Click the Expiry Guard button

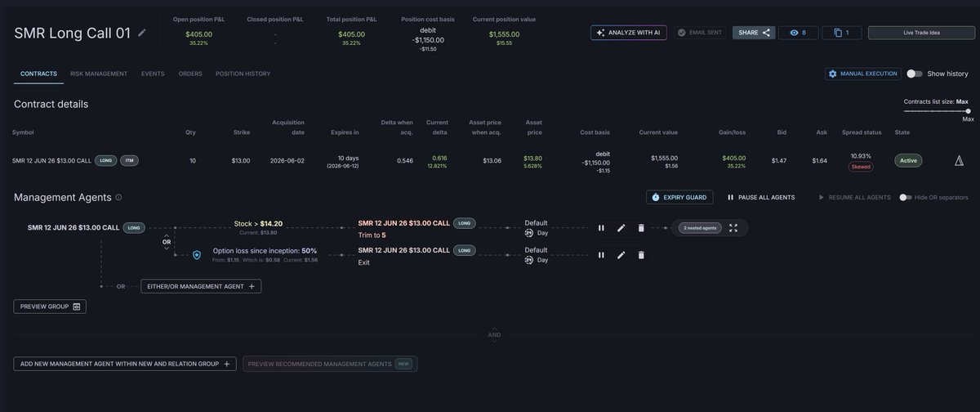[x=679, y=197]
